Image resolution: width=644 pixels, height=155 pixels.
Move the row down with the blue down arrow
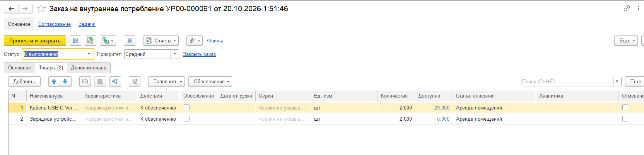[65, 81]
